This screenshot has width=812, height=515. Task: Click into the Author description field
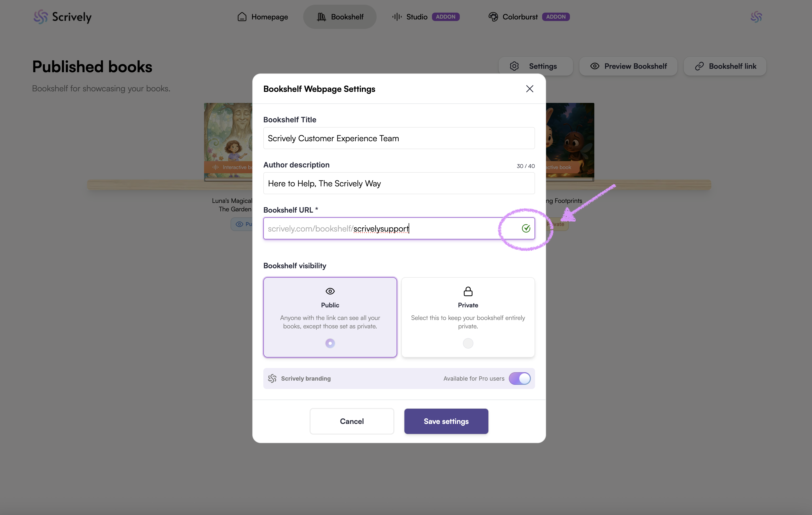[399, 183]
